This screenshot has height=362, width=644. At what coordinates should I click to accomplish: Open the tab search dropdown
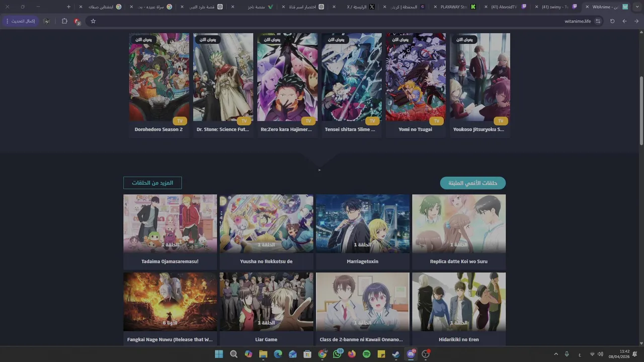pyautogui.click(x=637, y=7)
